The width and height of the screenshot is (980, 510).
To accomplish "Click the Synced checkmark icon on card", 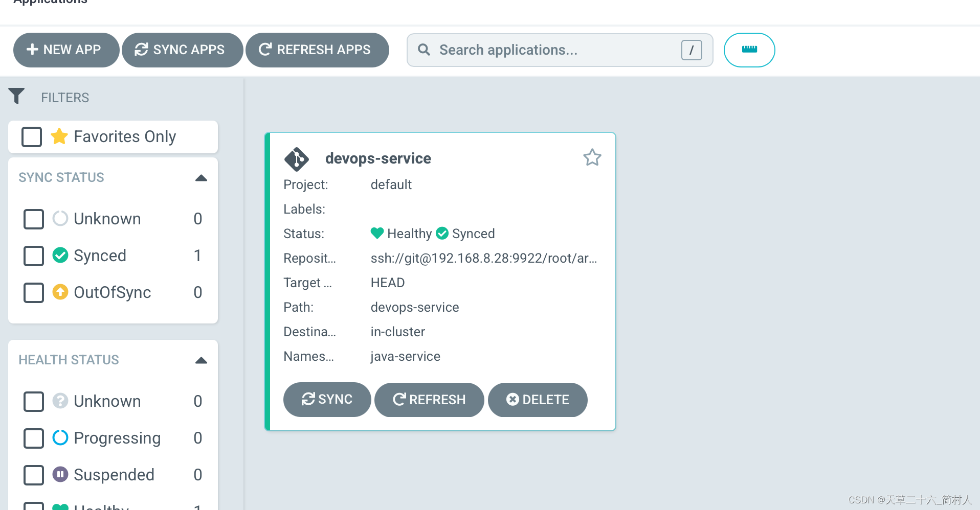I will (442, 233).
